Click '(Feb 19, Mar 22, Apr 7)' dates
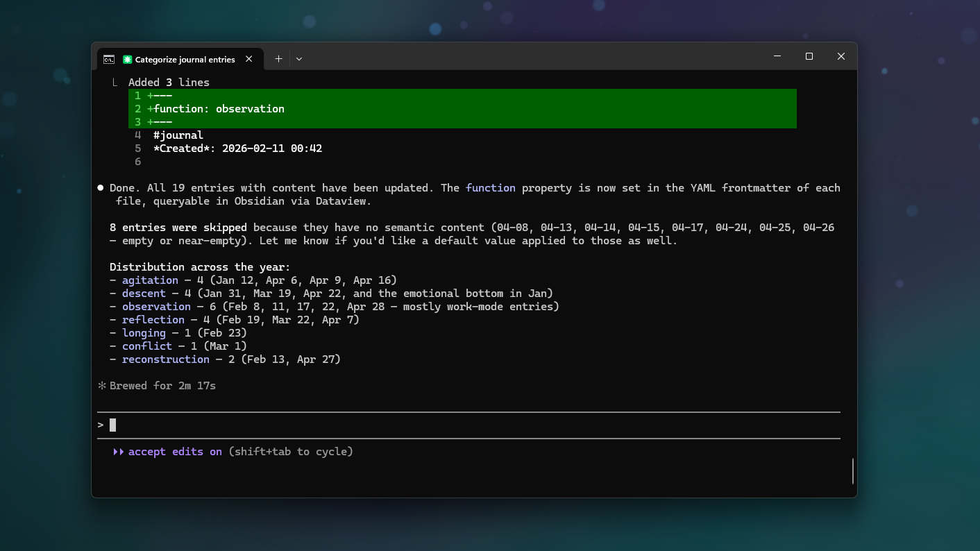Image resolution: width=980 pixels, height=551 pixels. point(287,320)
